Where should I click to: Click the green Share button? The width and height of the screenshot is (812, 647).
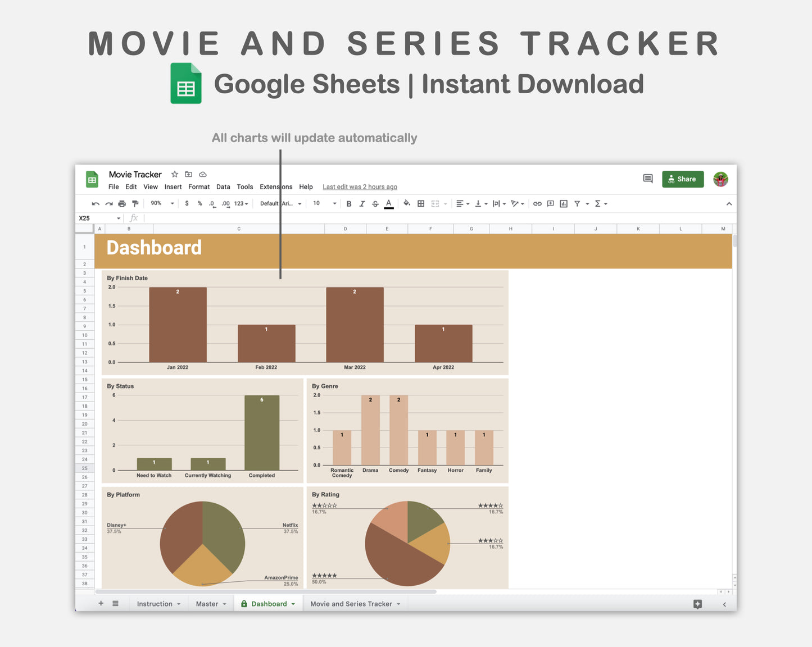tap(682, 179)
